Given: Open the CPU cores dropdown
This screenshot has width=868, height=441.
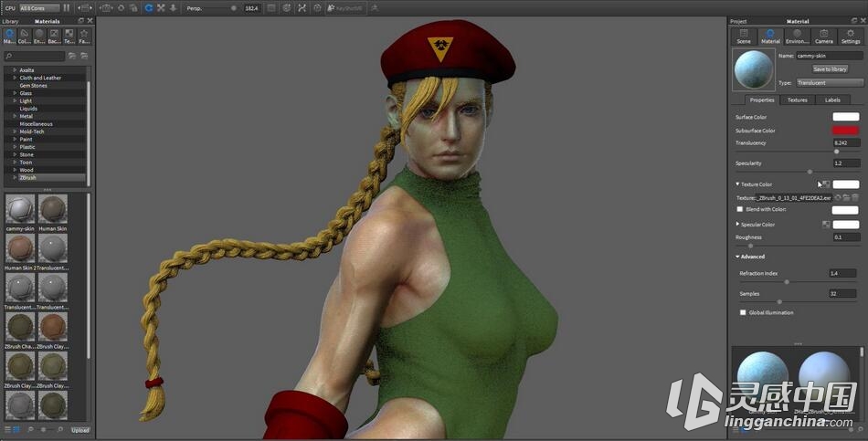Looking at the screenshot, I should 39,7.
